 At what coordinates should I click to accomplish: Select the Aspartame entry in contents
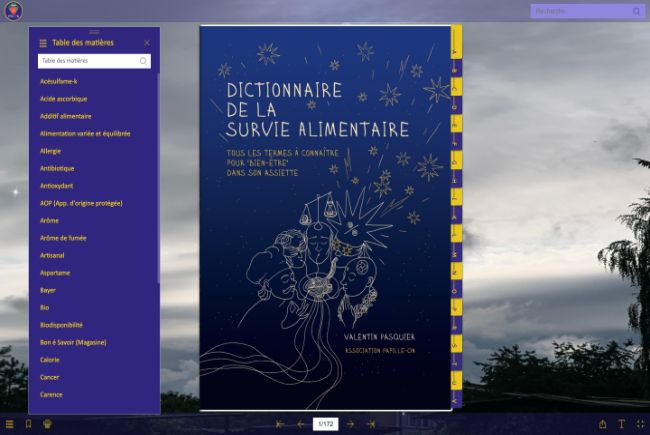click(x=55, y=272)
